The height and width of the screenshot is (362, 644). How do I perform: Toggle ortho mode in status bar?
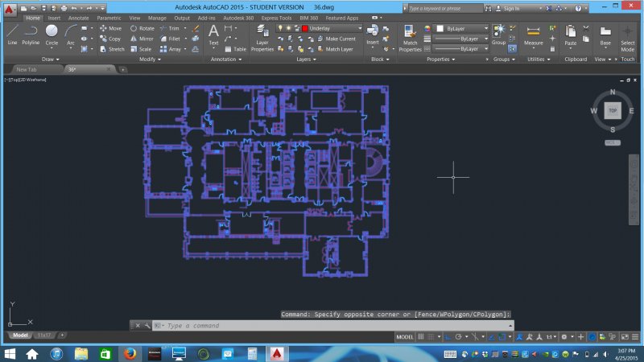coord(448,336)
